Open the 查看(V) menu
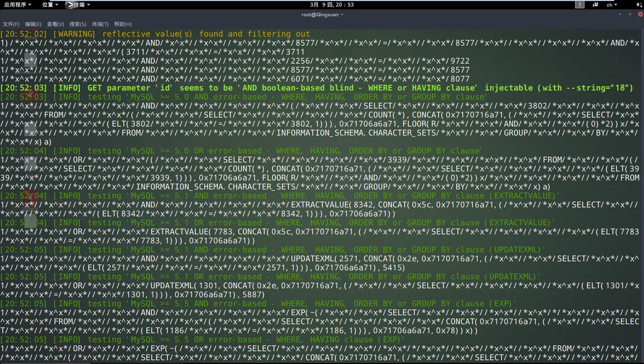 click(x=55, y=24)
